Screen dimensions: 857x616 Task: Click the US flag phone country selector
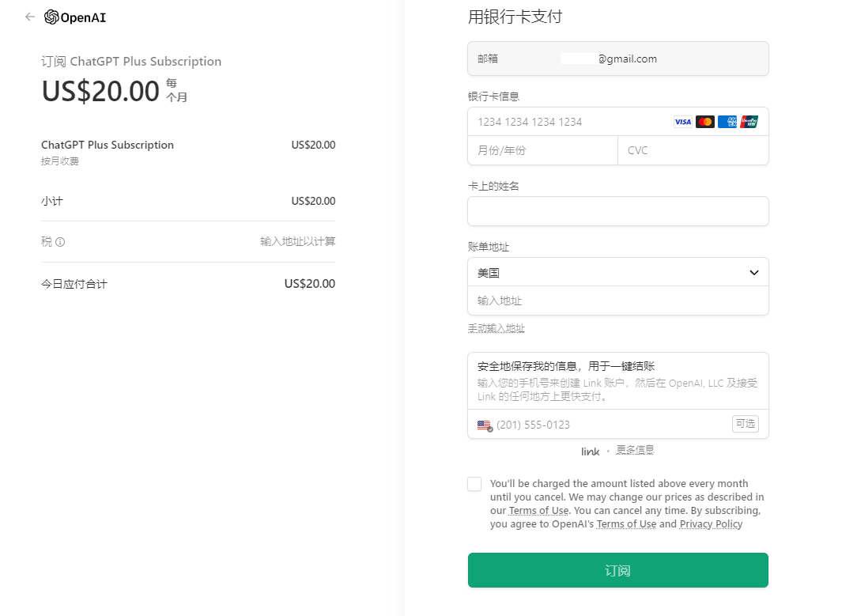coord(485,425)
